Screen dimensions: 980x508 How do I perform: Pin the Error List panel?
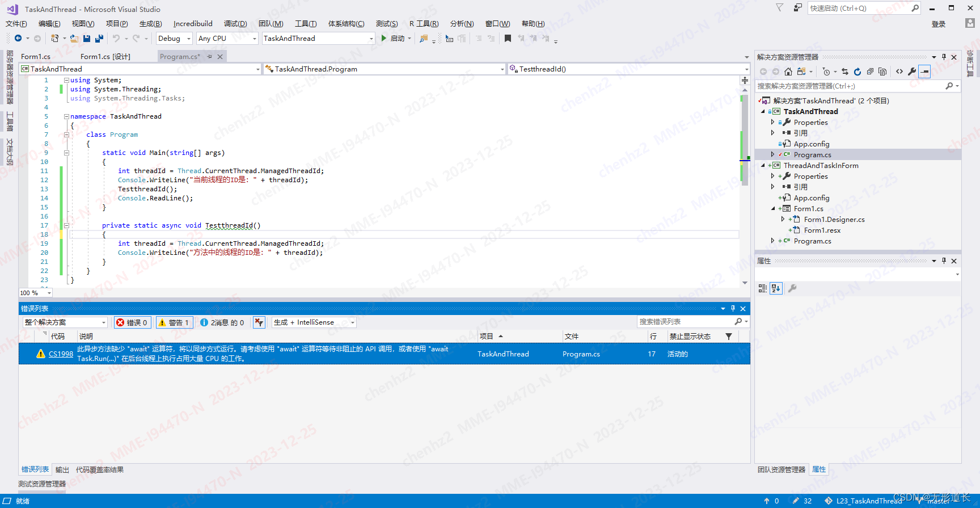(733, 309)
